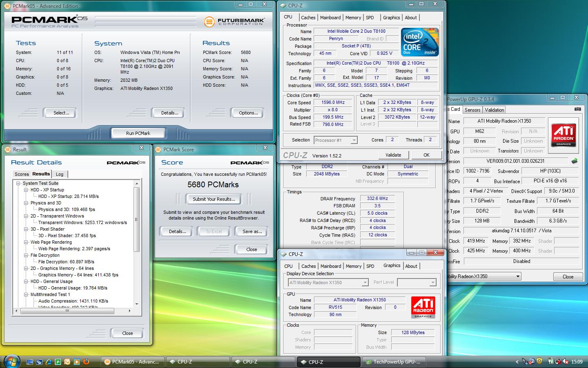Click Show Desktop quick launch icon
Image resolution: width=588 pixels, height=368 pixels.
[x=30, y=362]
